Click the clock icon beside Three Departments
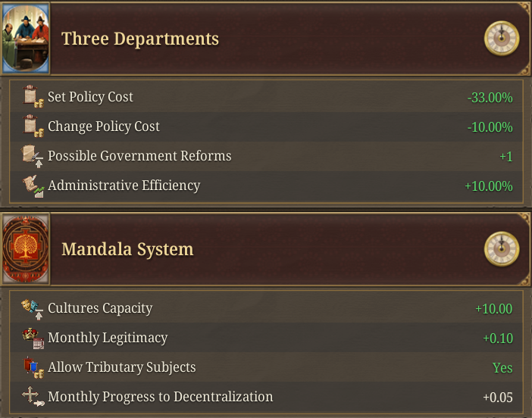Image resolution: width=532 pixels, height=418 pixels. (502, 39)
